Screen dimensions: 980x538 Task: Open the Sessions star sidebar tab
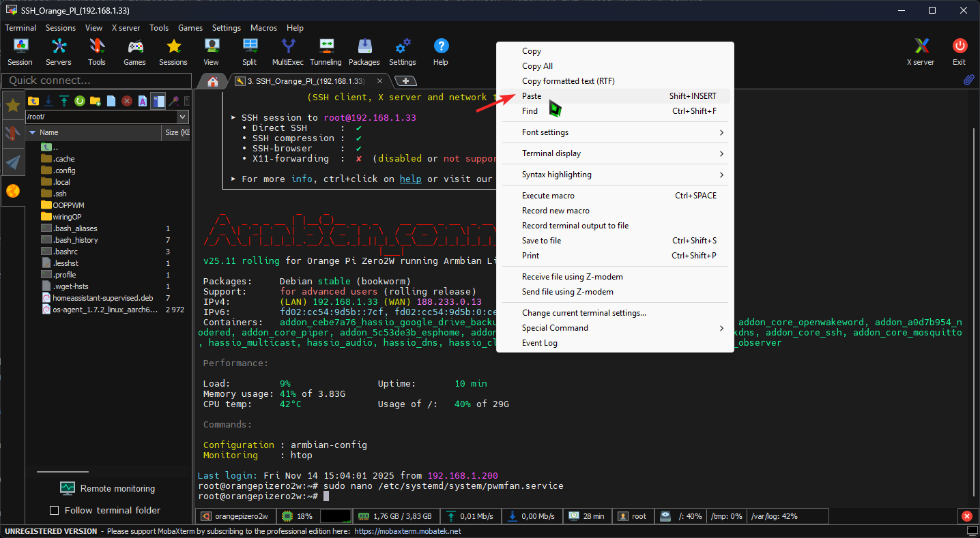12,106
